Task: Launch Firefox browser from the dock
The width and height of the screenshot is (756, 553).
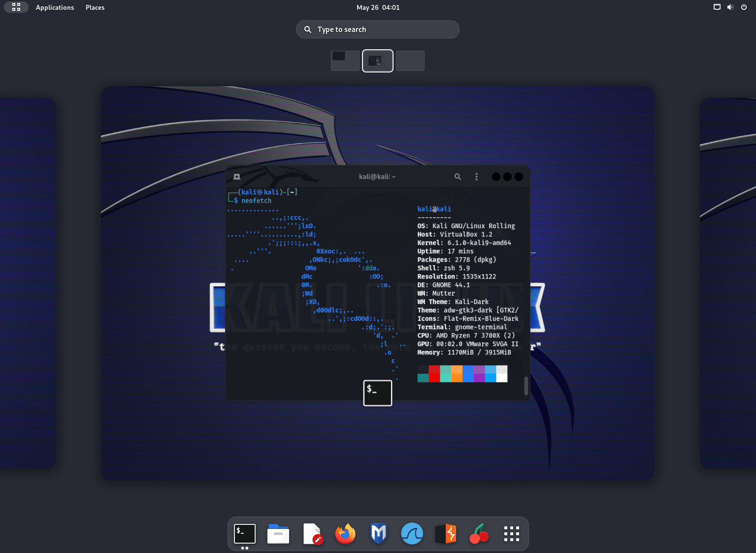Action: point(345,533)
